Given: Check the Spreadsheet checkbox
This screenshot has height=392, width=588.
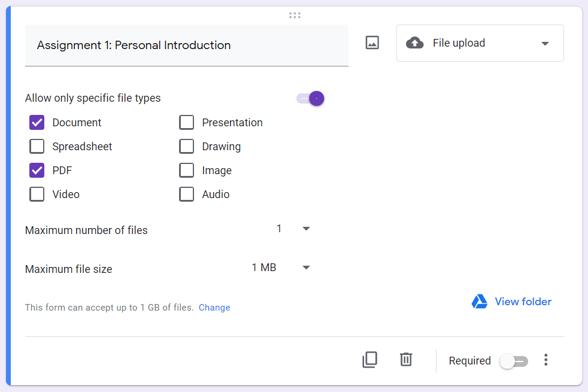Looking at the screenshot, I should (x=37, y=147).
